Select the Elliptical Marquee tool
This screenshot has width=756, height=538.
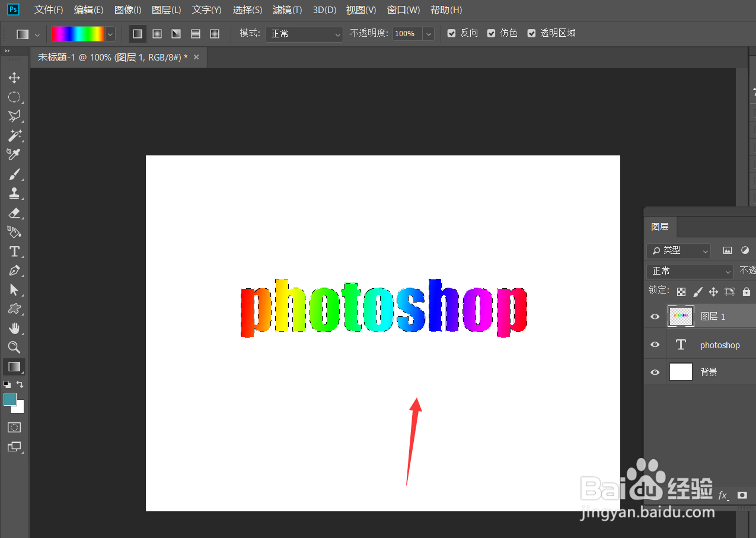click(x=14, y=97)
